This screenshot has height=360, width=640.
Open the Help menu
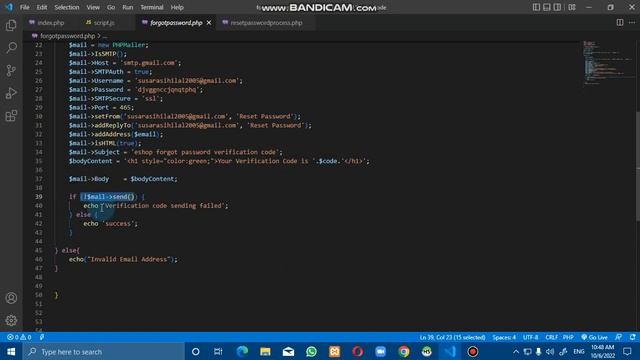(177, 7)
